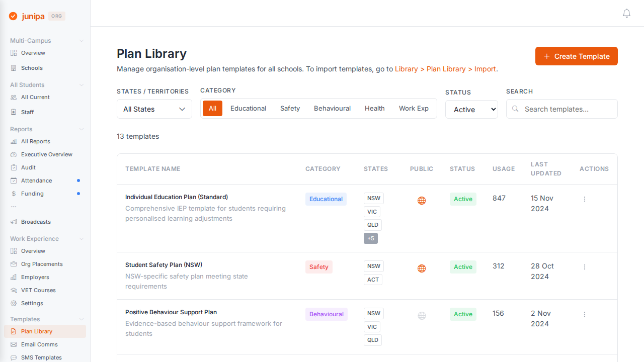Image resolution: width=644 pixels, height=362 pixels.
Task: Open the Status dropdown showing Active
Action: 471,109
